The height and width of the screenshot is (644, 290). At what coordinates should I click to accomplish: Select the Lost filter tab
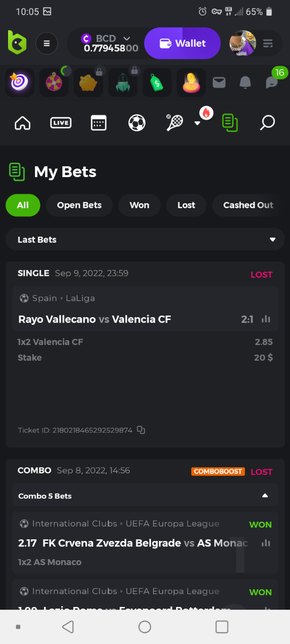click(x=186, y=205)
